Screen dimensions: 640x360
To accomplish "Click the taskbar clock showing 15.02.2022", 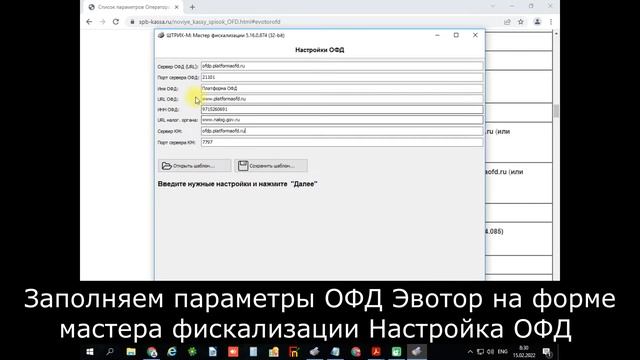I will point(524,351).
